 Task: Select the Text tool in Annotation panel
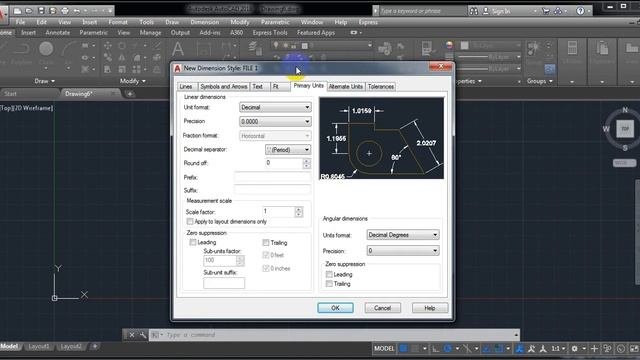coord(178,49)
